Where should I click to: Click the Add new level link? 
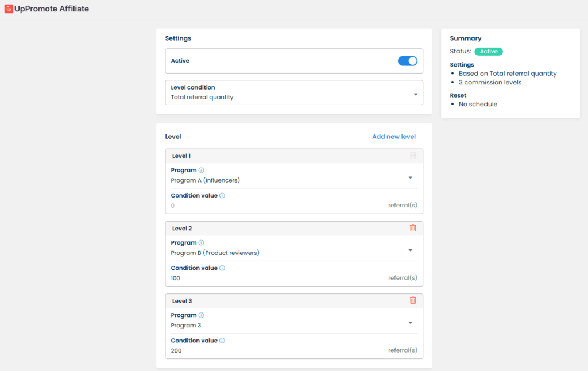[x=393, y=137]
